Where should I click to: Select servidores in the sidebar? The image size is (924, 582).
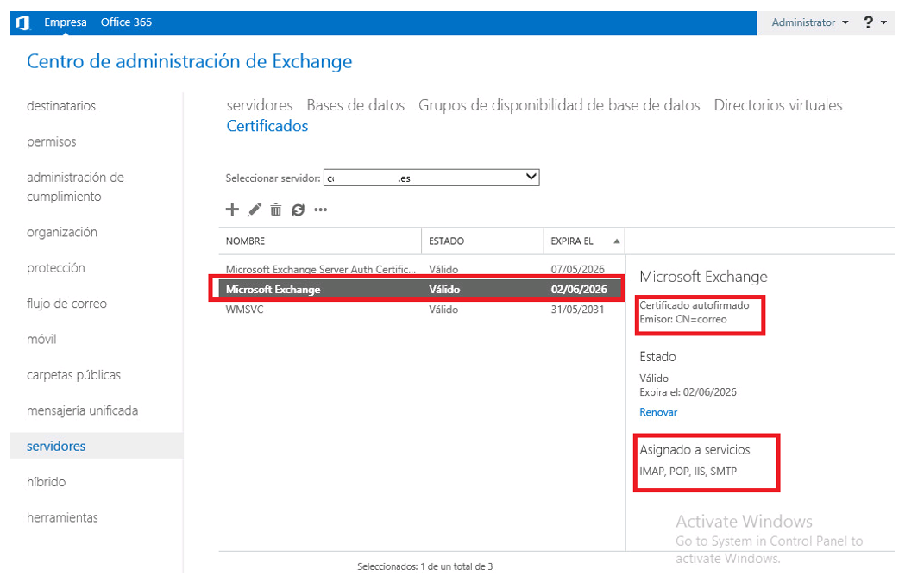97,446
